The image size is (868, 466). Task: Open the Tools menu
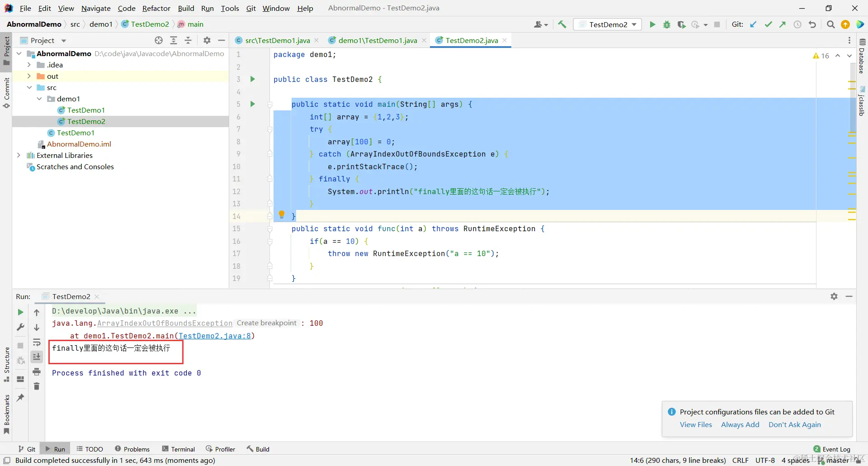tap(230, 8)
